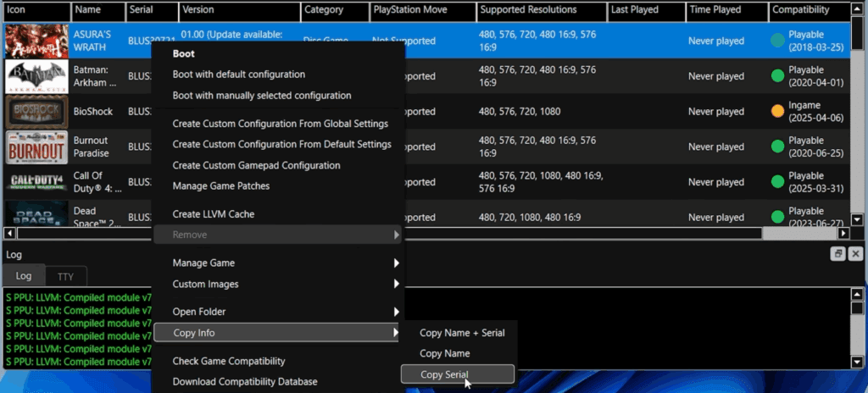Viewport: 868px width, 393px height.
Task: Click the green compatibility dot for Batman
Action: tap(778, 76)
